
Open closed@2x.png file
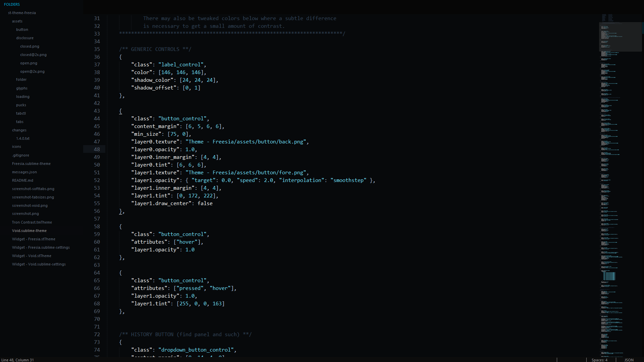33,55
